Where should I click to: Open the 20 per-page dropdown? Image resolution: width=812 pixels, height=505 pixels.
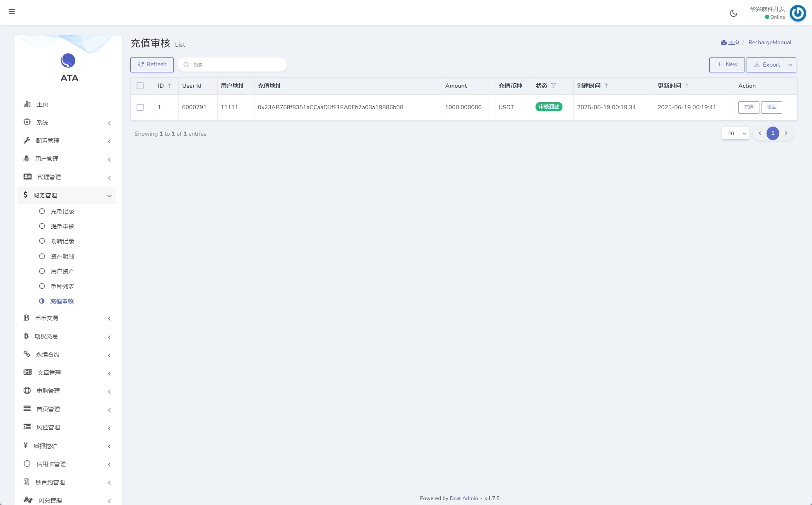pyautogui.click(x=735, y=134)
